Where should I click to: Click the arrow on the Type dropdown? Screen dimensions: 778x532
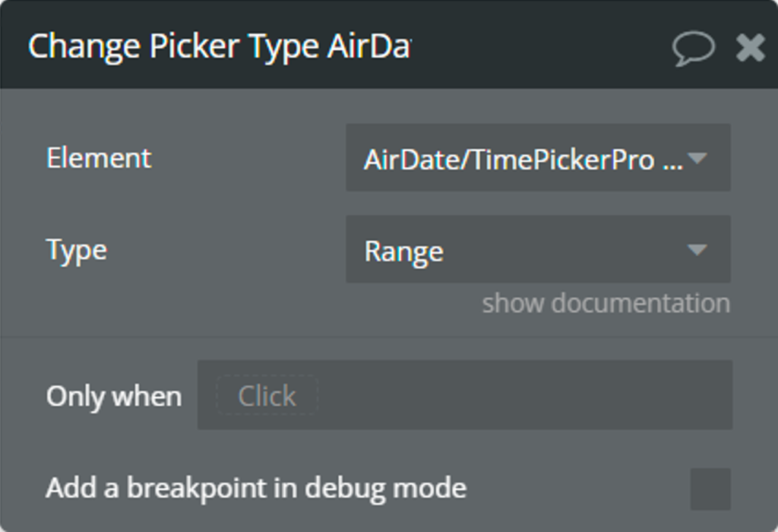(x=697, y=249)
